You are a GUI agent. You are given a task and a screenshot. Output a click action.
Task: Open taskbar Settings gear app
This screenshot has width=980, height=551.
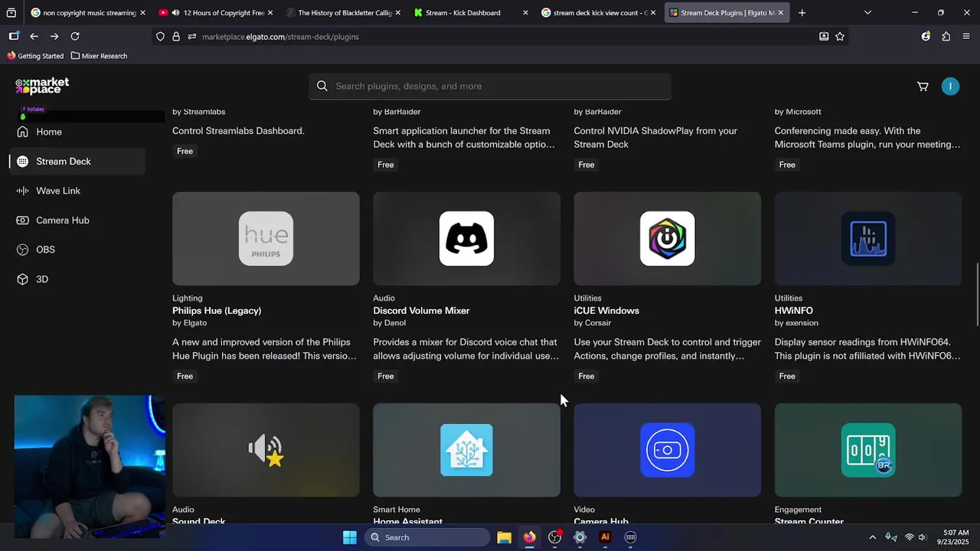pos(580,537)
